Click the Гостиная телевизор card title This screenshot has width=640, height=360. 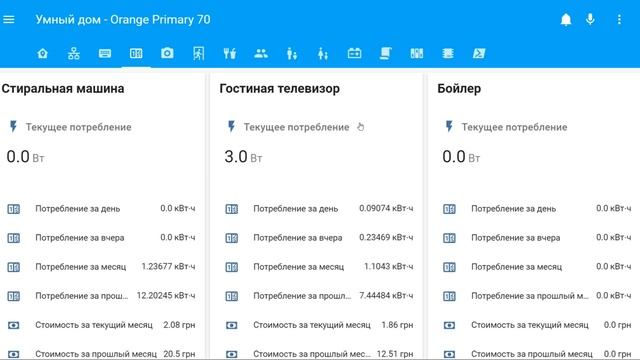click(x=279, y=89)
